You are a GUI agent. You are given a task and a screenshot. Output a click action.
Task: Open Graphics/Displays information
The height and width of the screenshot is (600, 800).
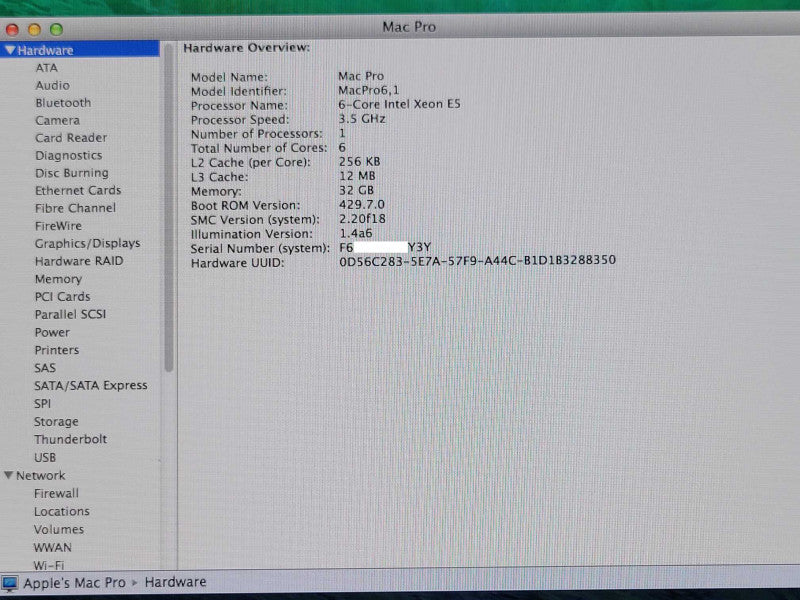pyautogui.click(x=87, y=243)
